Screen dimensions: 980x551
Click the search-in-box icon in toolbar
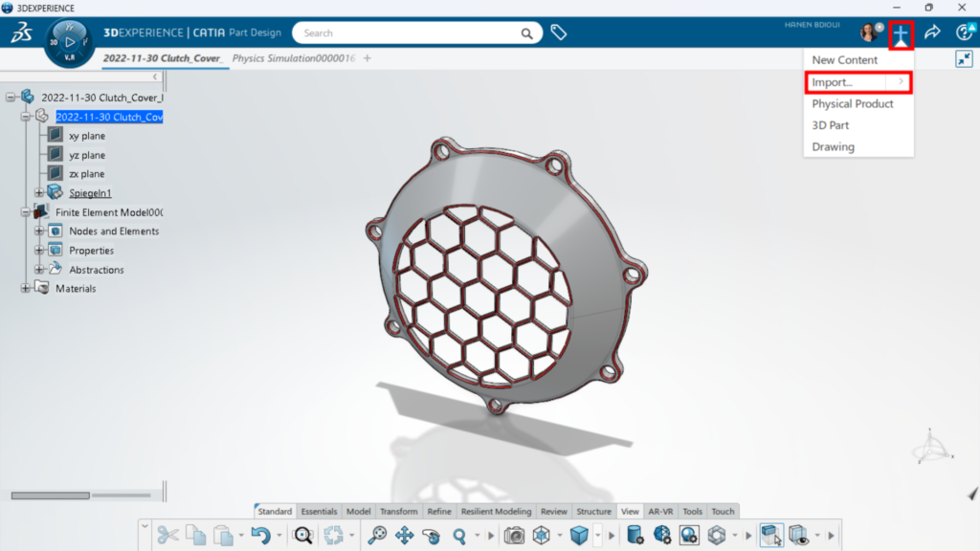(303, 536)
